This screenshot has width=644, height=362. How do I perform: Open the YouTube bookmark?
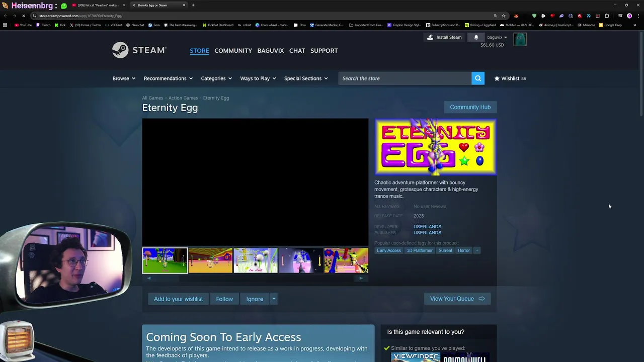click(23, 25)
